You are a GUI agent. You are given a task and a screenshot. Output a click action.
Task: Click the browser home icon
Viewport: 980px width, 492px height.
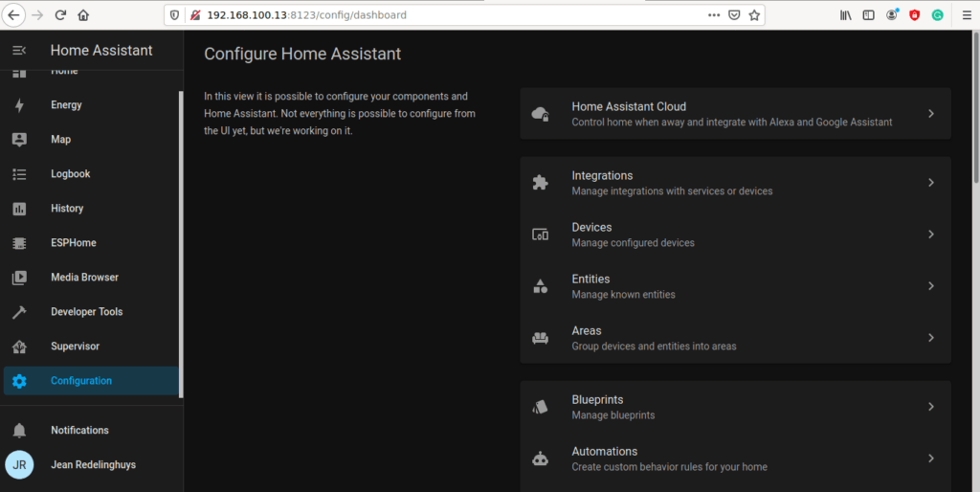pos(83,15)
